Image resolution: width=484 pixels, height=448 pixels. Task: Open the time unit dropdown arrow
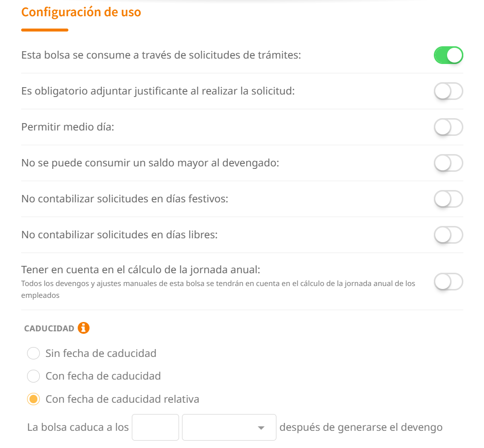pos(261,428)
